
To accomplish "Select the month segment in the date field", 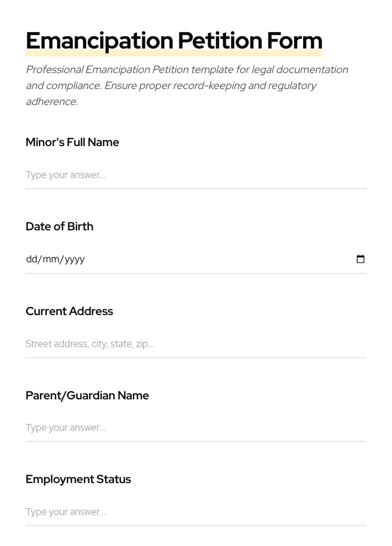I will tap(51, 259).
